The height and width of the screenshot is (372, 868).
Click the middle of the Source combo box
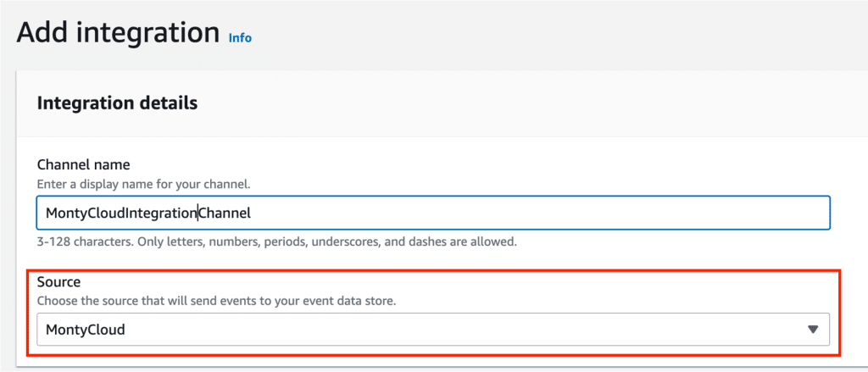(432, 330)
